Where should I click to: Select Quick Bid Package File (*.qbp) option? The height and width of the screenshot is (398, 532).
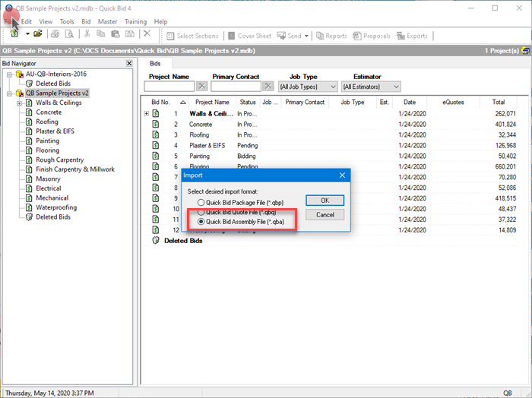click(241, 203)
